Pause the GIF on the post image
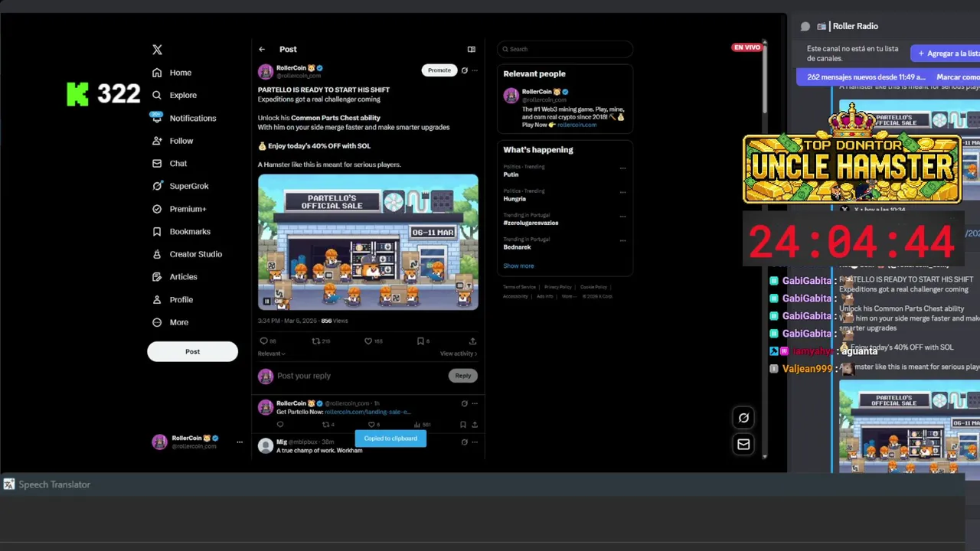Image resolution: width=980 pixels, height=551 pixels. [267, 302]
